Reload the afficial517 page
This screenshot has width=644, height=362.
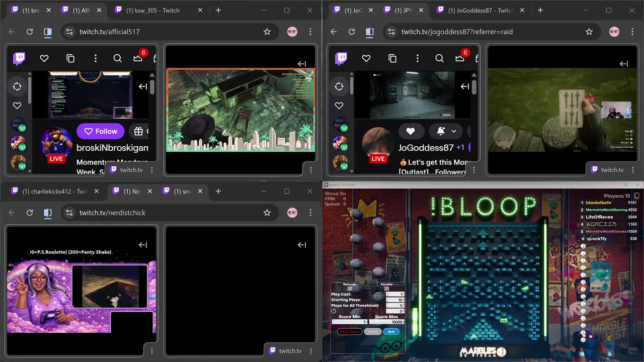pos(30,32)
